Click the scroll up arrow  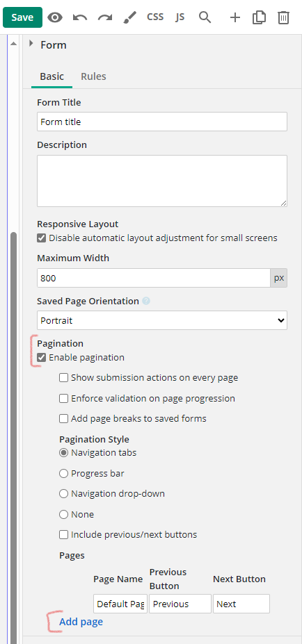tap(13, 44)
